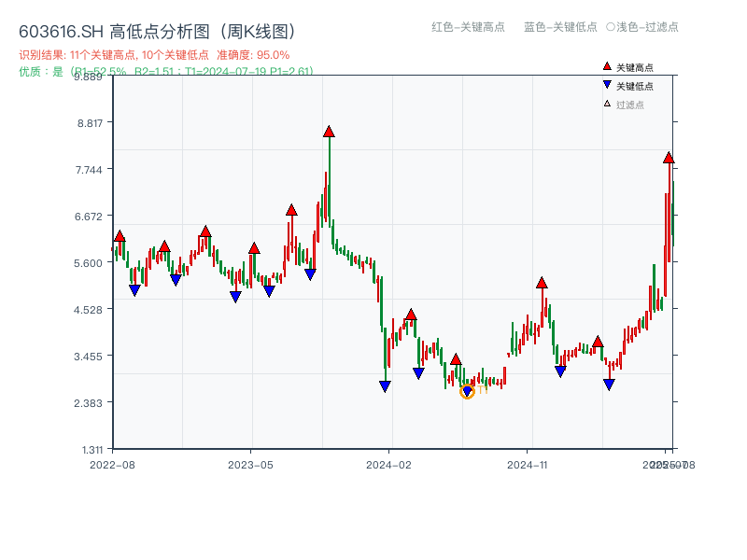Viewport: 747px width, 560px height.
Task: Toggle the 过滤点 legend label
Action: [629, 105]
